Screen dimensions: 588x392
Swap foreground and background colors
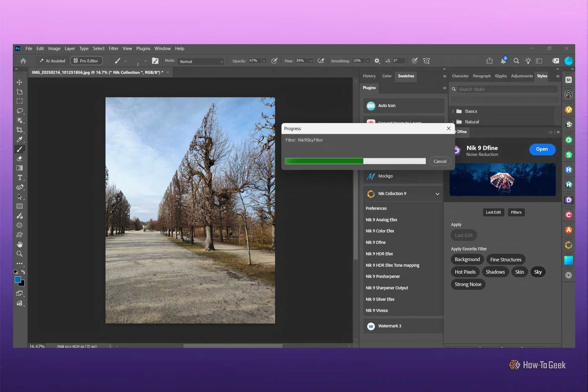[x=23, y=272]
